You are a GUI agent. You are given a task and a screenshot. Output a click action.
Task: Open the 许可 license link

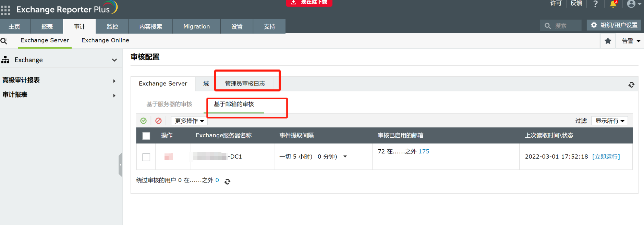click(556, 3)
